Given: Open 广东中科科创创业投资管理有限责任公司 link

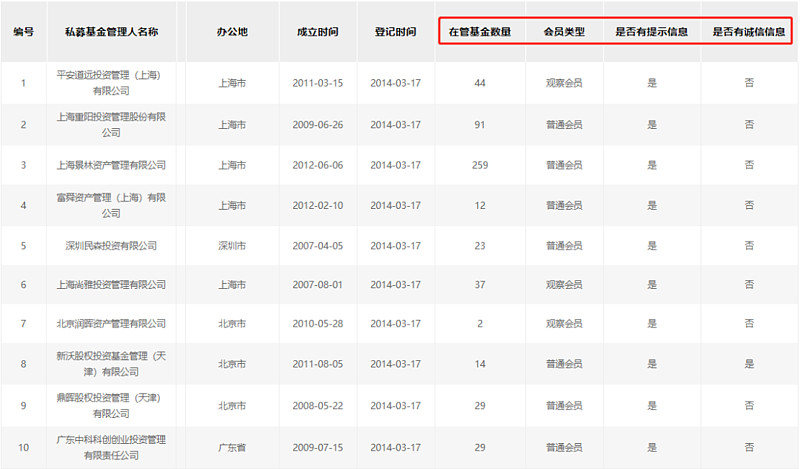Looking at the screenshot, I should click(111, 447).
